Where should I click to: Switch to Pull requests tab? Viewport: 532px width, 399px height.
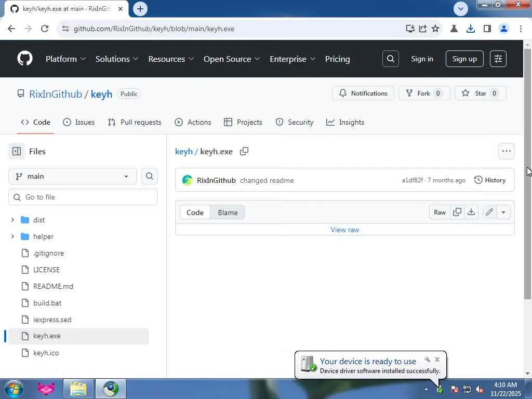[135, 122]
